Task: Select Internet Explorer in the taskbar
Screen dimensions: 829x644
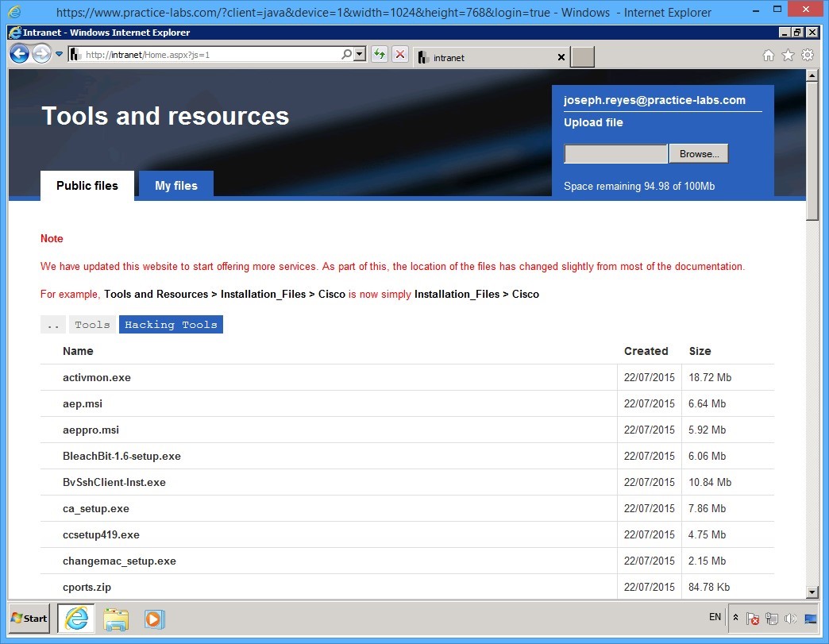Action: 75,619
